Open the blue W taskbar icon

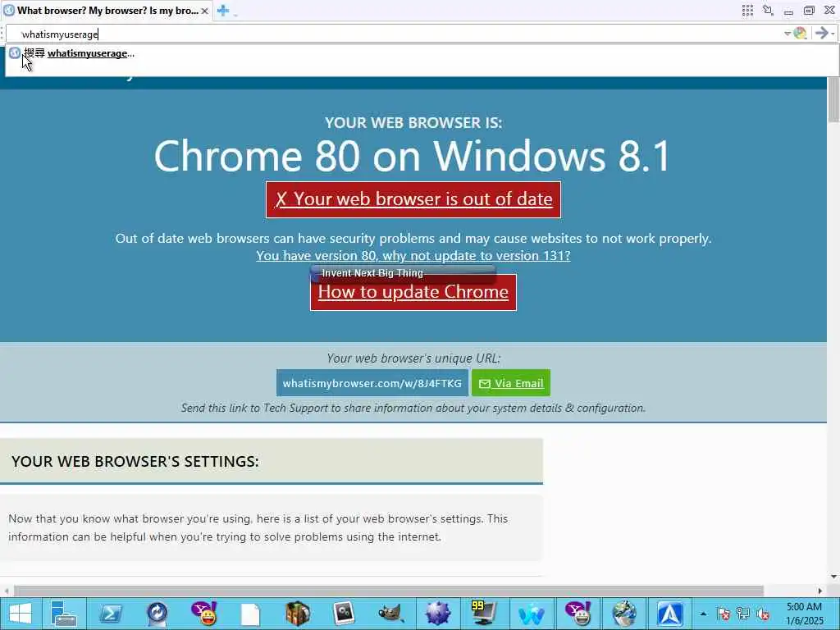click(x=531, y=614)
